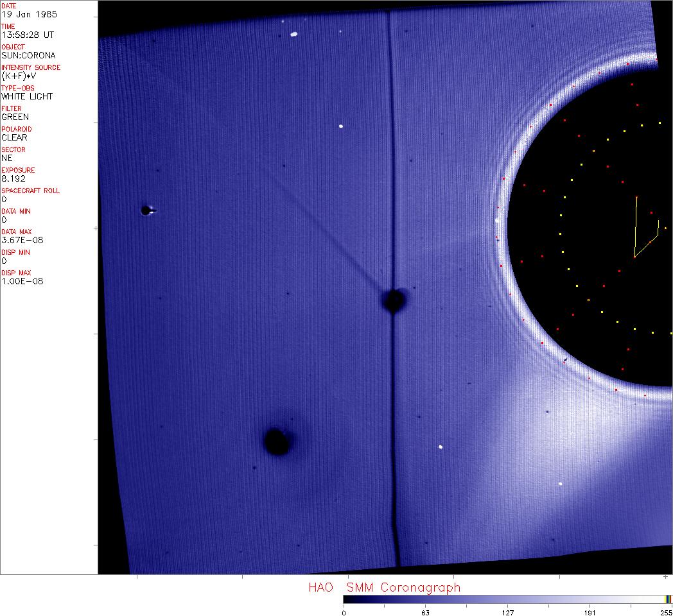Click the dark blob on the vertical line
673x616 pixels.
tap(393, 300)
